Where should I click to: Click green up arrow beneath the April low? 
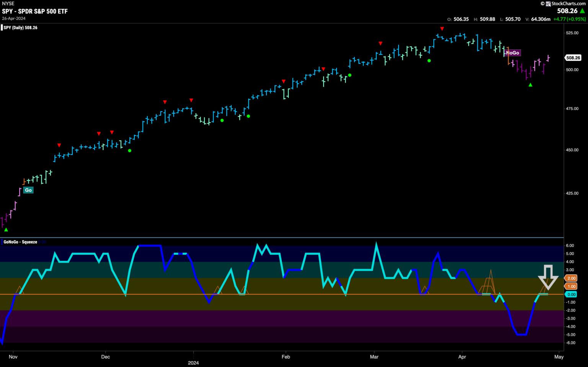pyautogui.click(x=530, y=85)
